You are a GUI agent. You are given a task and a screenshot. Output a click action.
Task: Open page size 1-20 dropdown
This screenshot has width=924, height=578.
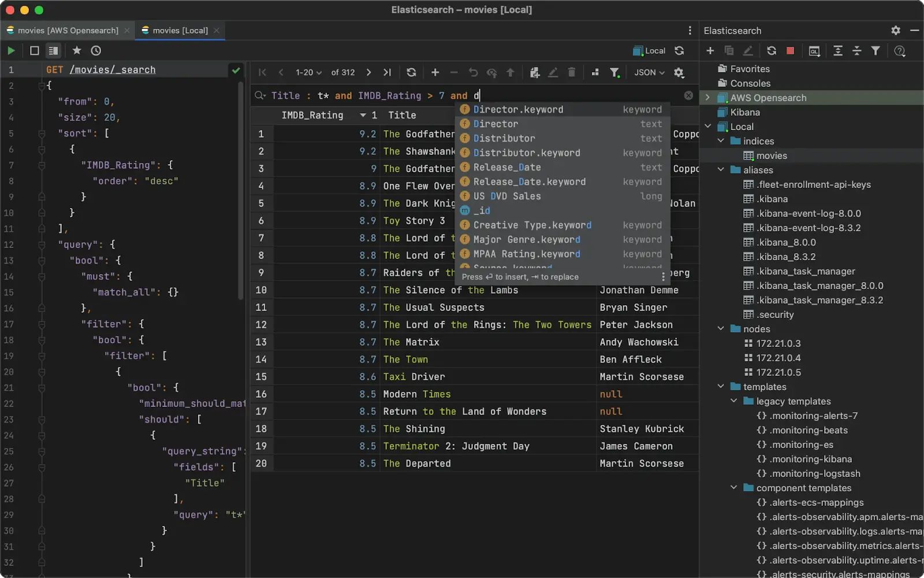click(x=308, y=72)
